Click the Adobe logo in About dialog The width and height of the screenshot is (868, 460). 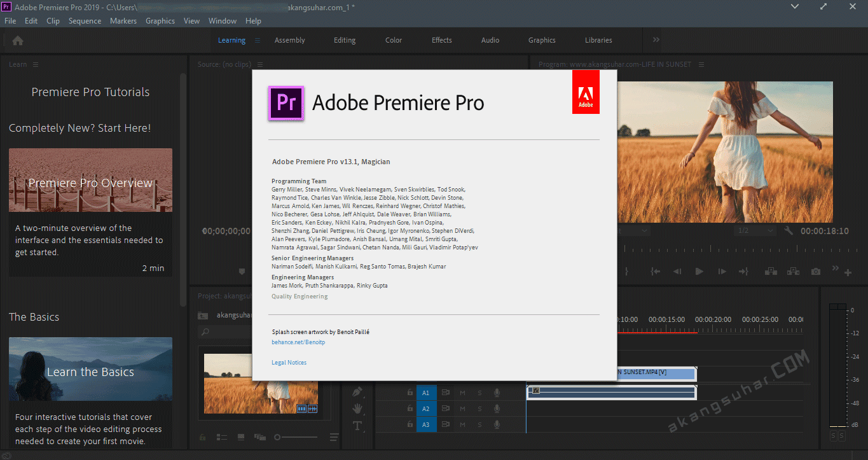tap(586, 92)
